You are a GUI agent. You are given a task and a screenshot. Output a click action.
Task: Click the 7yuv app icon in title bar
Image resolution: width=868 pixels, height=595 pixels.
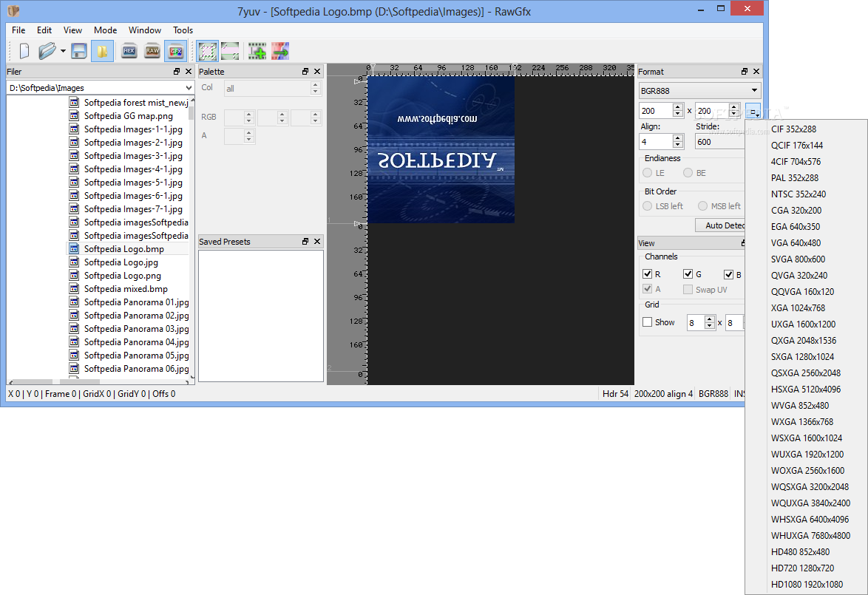tap(13, 10)
